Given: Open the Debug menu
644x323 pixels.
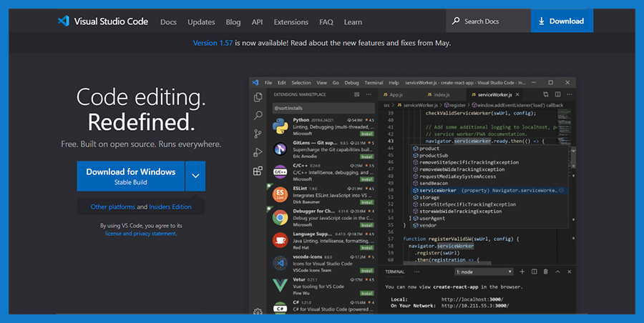Looking at the screenshot, I should (x=351, y=82).
